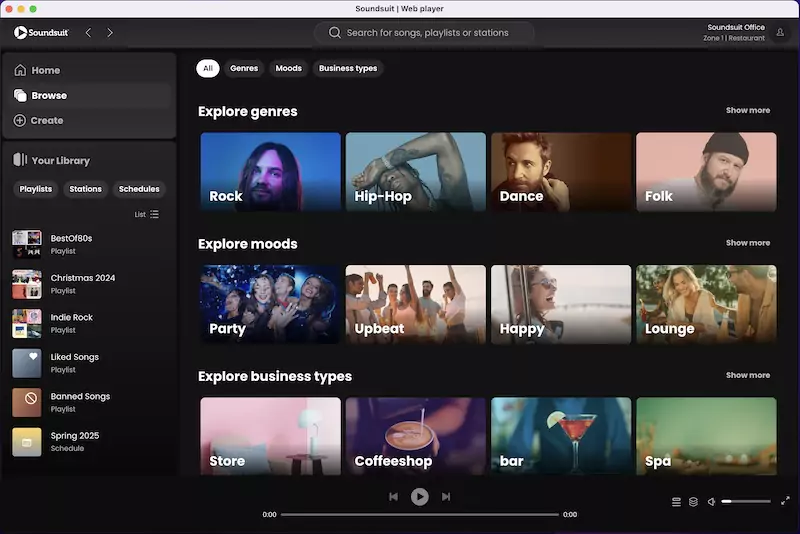Click the Soundsuit logo icon
The width and height of the screenshot is (800, 534).
[20, 33]
